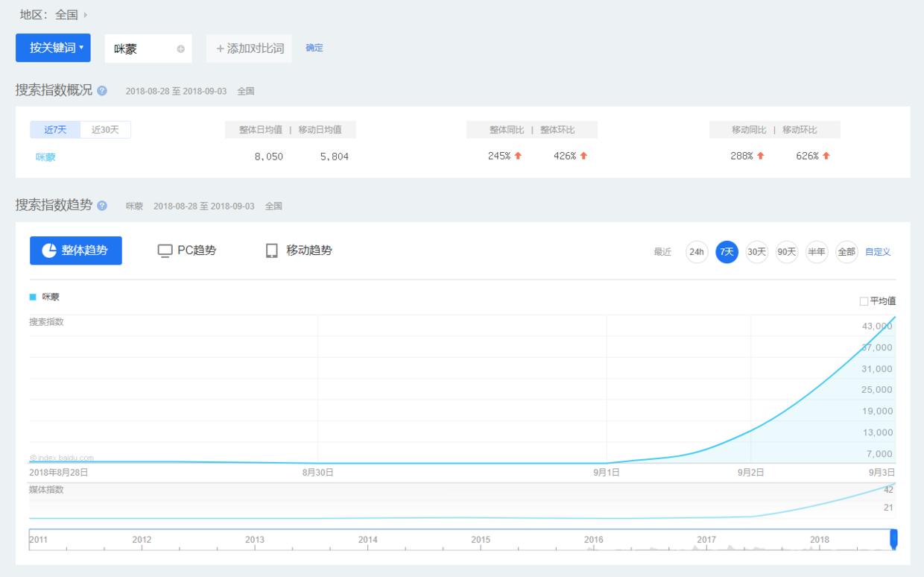
Task: Open 自定义 custom date range
Action: (x=878, y=252)
